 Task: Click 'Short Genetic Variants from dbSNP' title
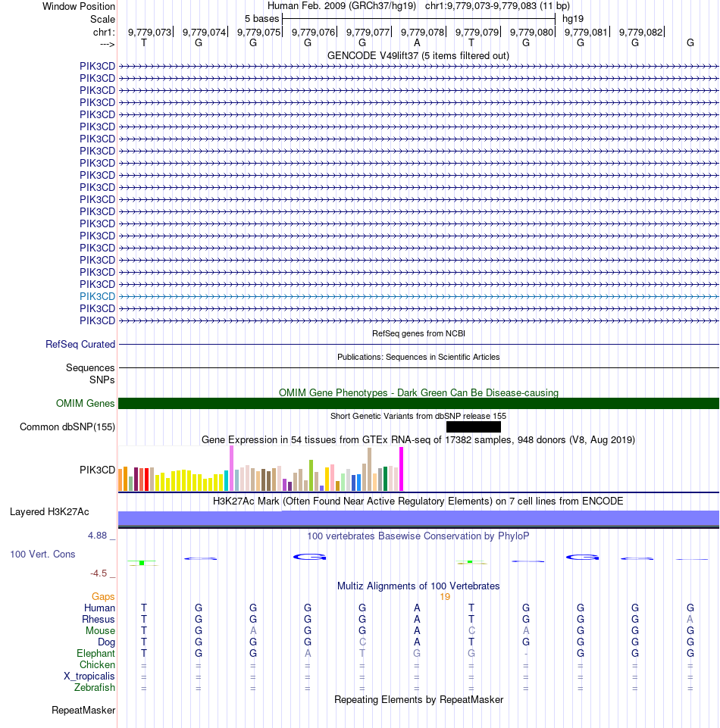click(x=418, y=416)
